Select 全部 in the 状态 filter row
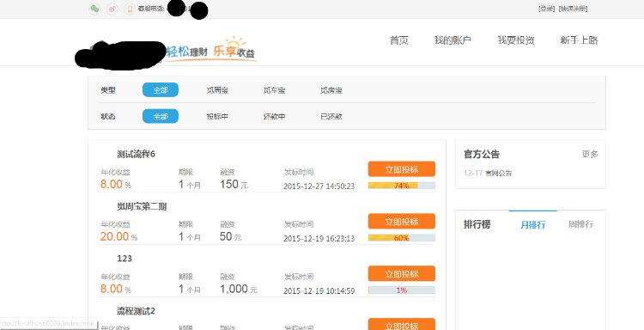Viewport: 644px width, 330px height. pyautogui.click(x=161, y=116)
